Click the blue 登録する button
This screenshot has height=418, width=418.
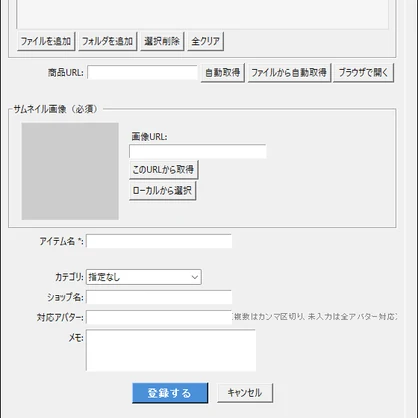tap(170, 393)
